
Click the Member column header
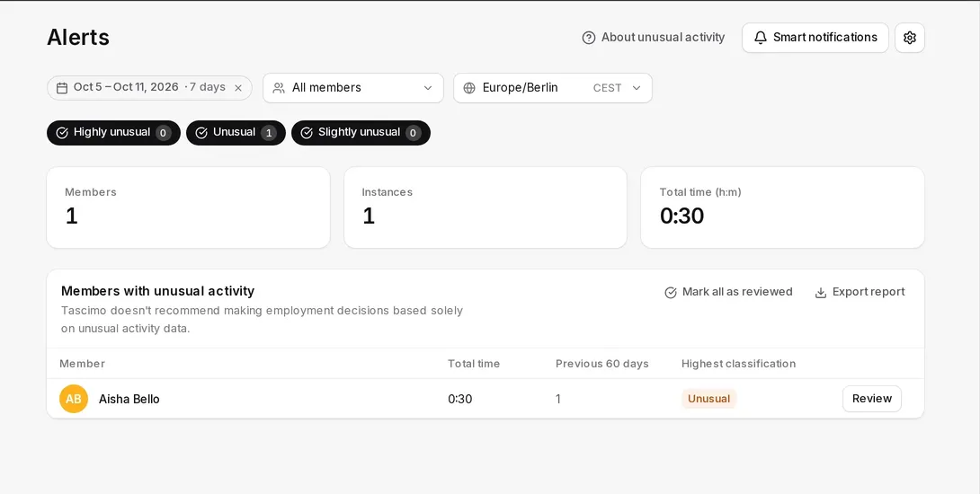click(82, 364)
